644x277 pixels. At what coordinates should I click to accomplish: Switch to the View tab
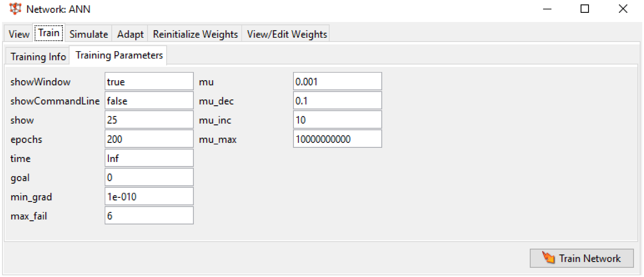point(19,34)
